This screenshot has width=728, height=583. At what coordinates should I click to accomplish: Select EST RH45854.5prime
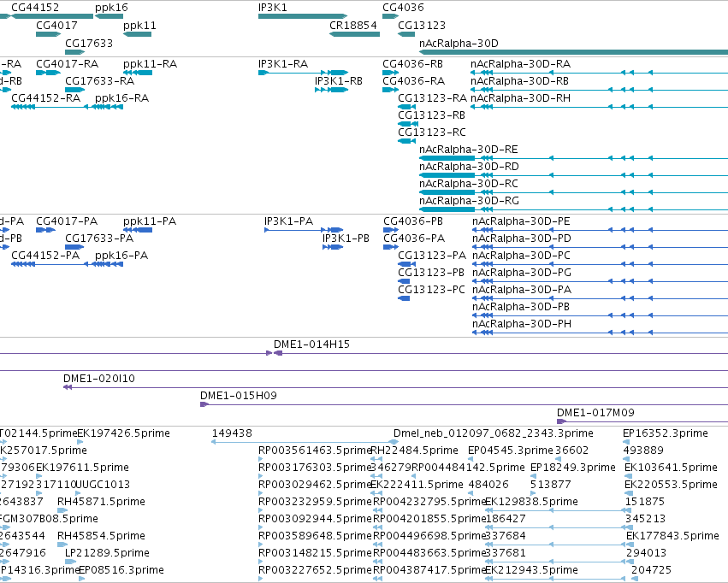(101, 536)
